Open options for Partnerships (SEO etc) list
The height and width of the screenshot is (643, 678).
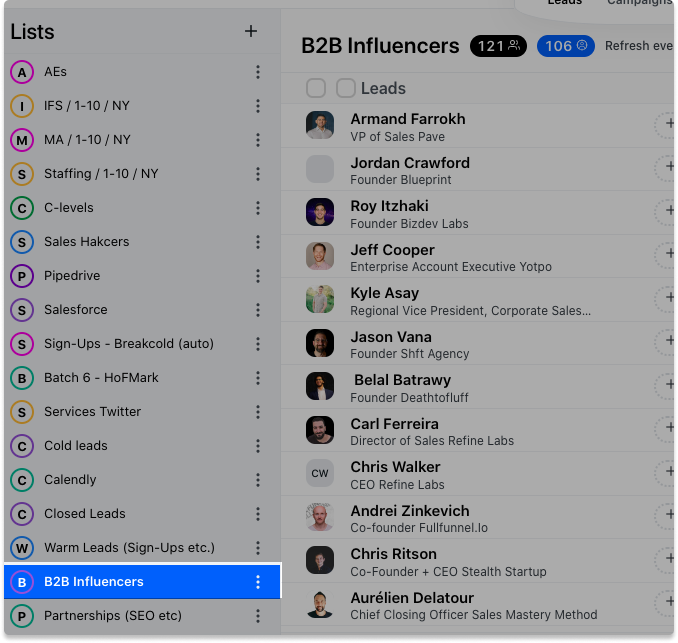pyautogui.click(x=258, y=616)
